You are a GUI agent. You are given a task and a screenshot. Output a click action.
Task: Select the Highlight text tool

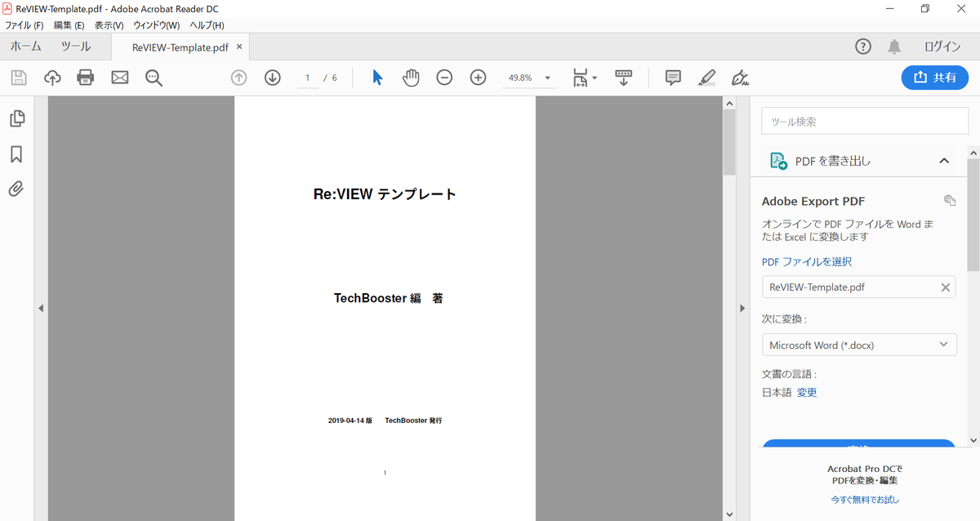click(707, 78)
